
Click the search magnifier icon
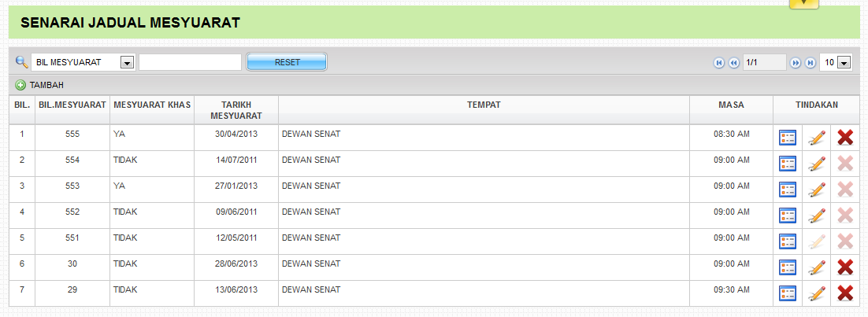click(x=21, y=62)
